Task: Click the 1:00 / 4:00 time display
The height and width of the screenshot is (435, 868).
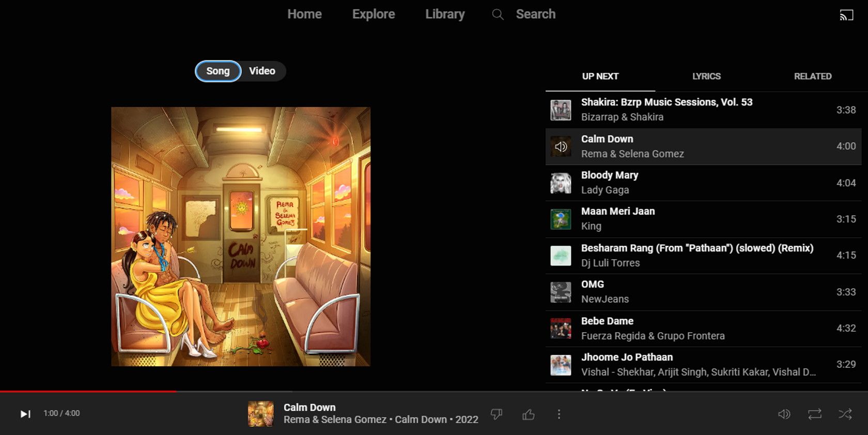Action: coord(61,413)
